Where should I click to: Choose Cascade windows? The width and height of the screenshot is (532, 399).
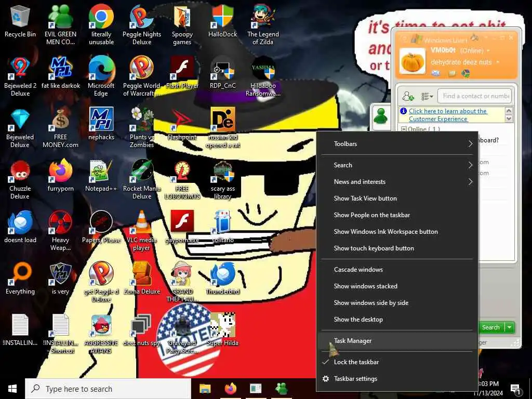coord(397,270)
